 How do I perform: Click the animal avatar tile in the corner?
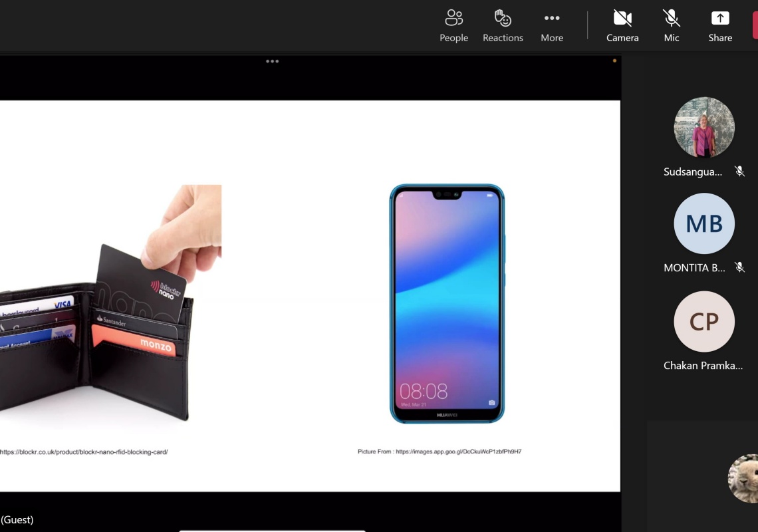point(744,478)
